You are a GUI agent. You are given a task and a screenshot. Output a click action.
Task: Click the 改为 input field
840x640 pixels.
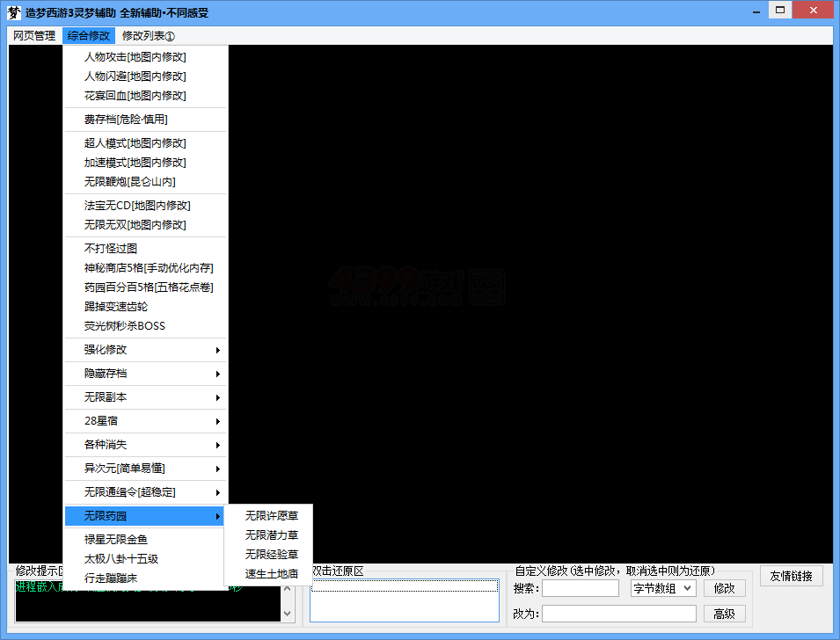tap(619, 614)
